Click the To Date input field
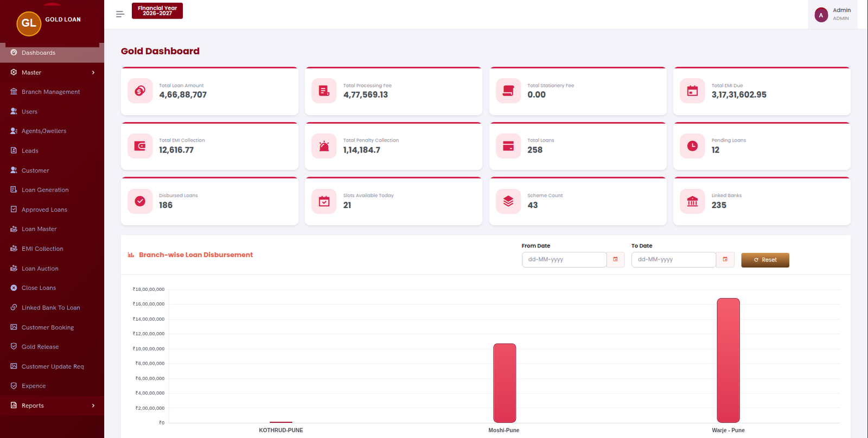Screen dimensions: 868x438 click(x=674, y=259)
